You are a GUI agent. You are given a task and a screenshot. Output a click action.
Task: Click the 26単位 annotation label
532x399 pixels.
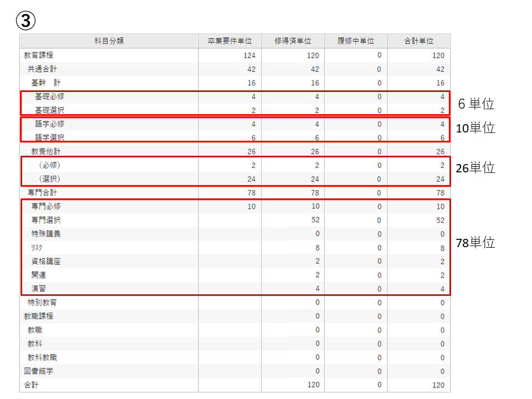(475, 168)
